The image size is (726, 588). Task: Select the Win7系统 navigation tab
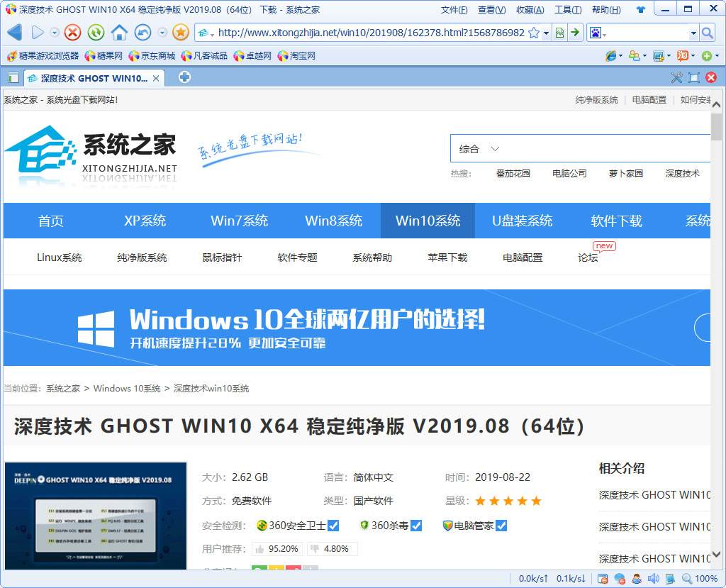pos(240,221)
